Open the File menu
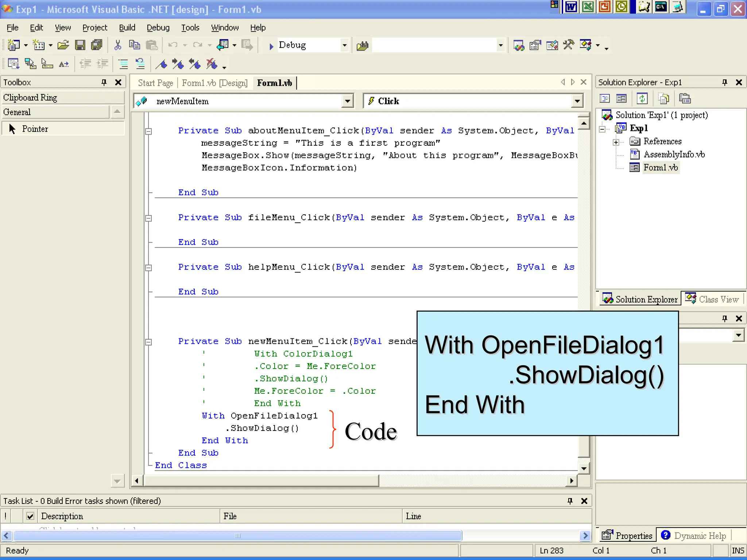The image size is (747, 560). click(12, 28)
